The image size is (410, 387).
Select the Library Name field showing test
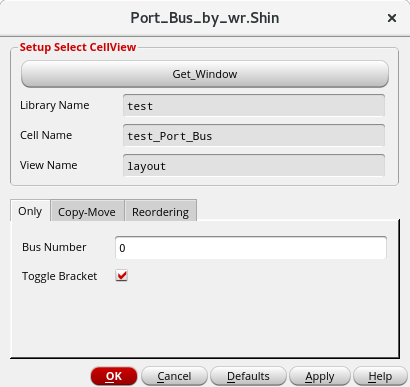pos(254,106)
